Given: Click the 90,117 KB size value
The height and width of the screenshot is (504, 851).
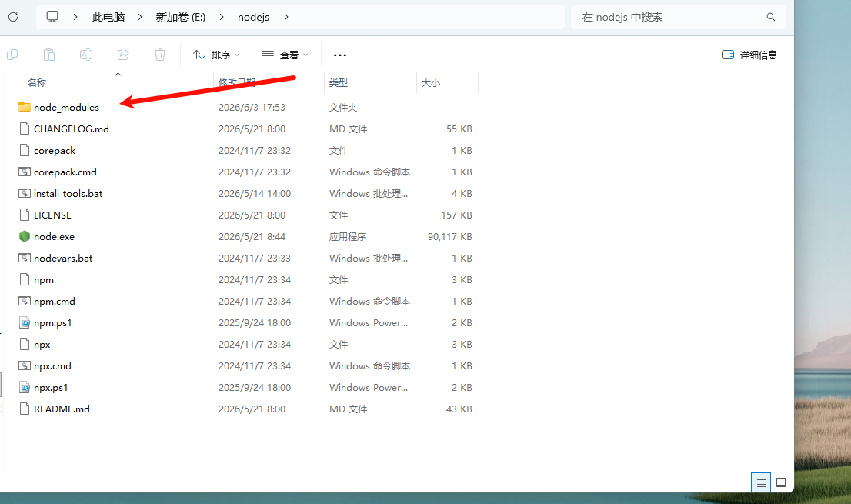Looking at the screenshot, I should (x=450, y=237).
